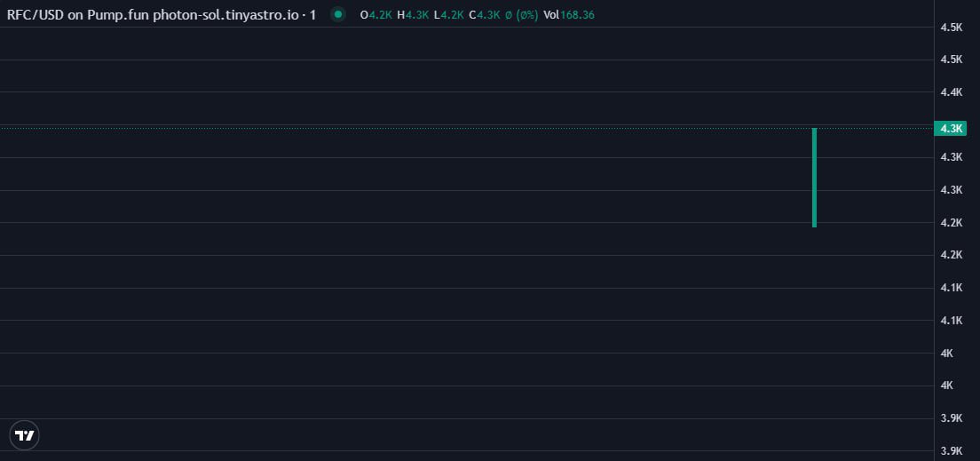Click the close value C4.3K

pyautogui.click(x=485, y=15)
